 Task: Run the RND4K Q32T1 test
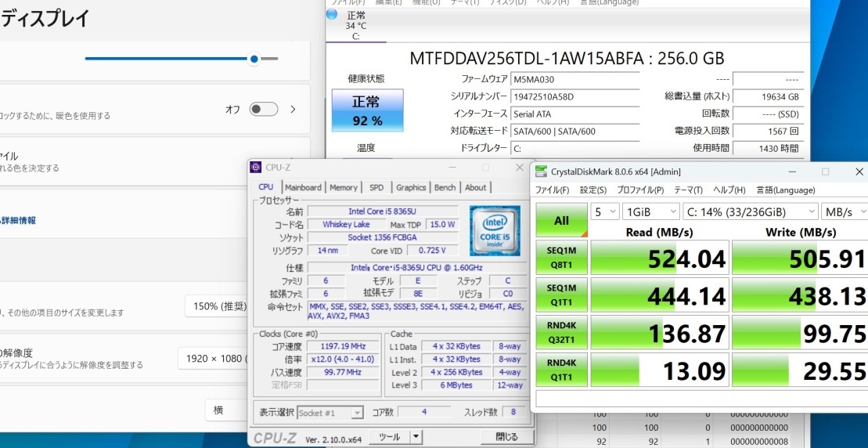coord(561,332)
